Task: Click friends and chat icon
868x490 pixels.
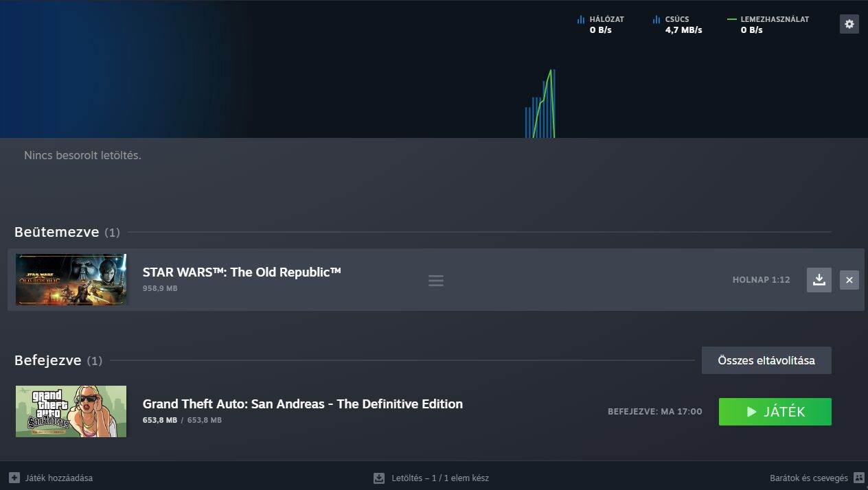Action: 858,478
